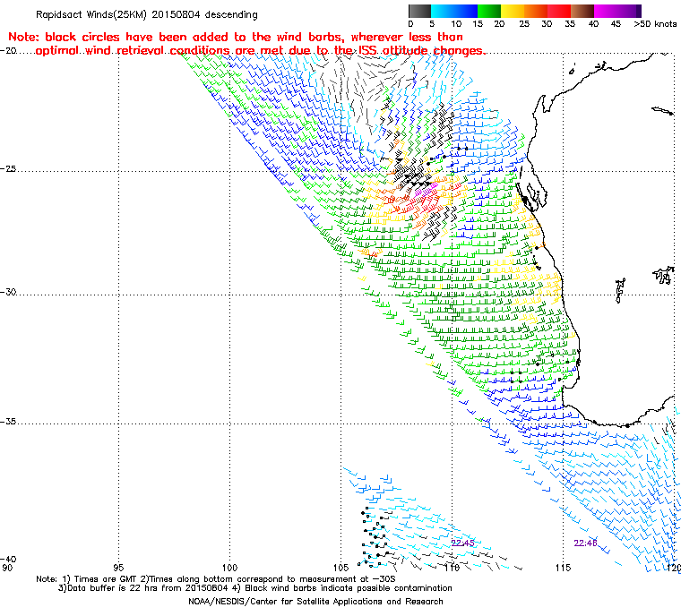The height and width of the screenshot is (616, 681).
Task: Select the red 30-35 knots legend swatch
Action: [559, 11]
